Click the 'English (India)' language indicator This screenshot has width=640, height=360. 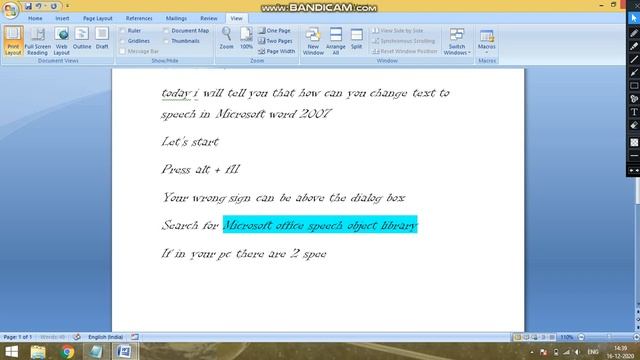105,337
